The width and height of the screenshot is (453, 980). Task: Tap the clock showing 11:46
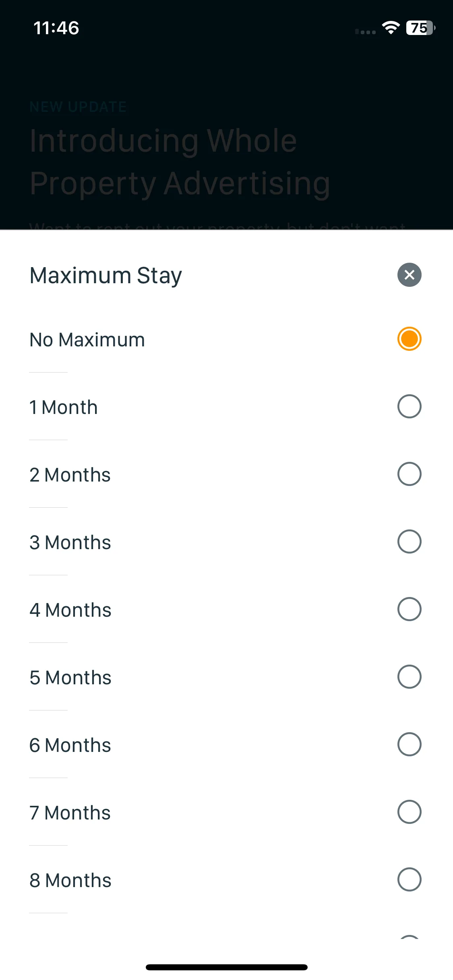[x=56, y=28]
